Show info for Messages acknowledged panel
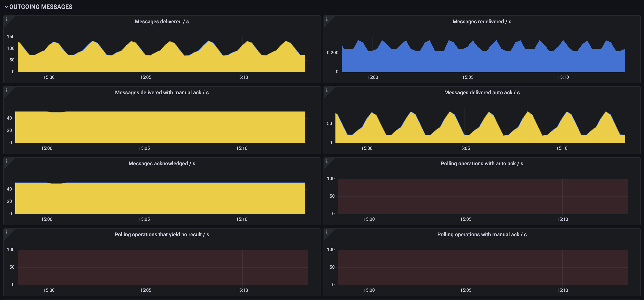Image resolution: width=644 pixels, height=300 pixels. tap(7, 161)
